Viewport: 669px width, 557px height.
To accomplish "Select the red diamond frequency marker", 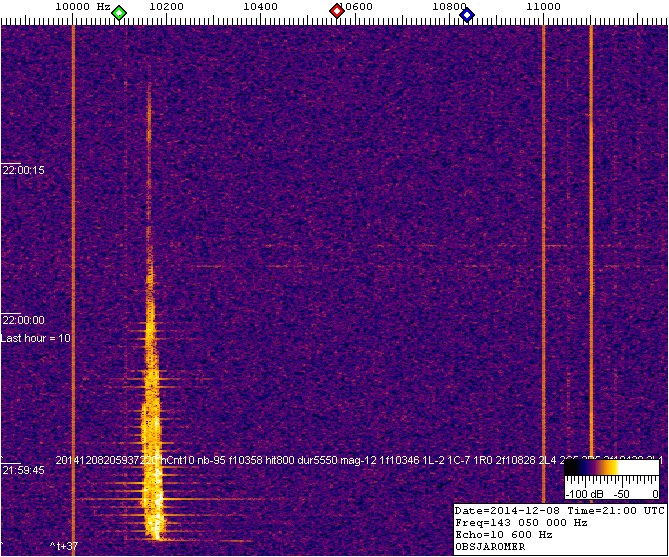I will click(x=337, y=12).
